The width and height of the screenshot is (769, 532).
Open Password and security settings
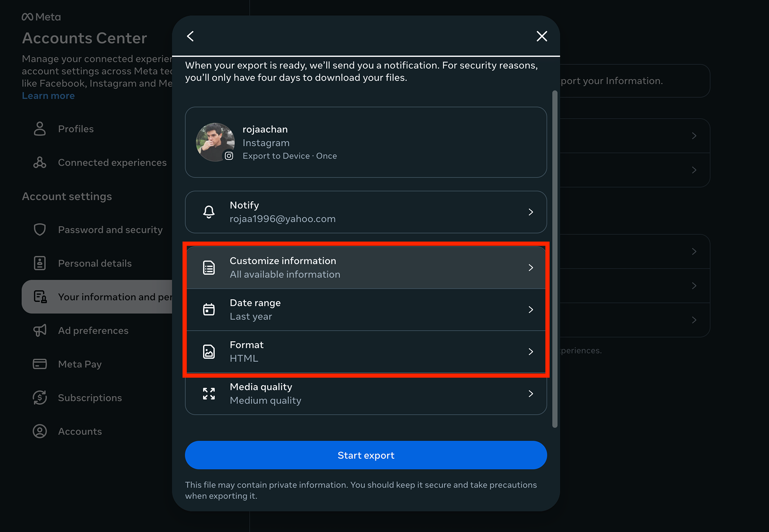110,230
